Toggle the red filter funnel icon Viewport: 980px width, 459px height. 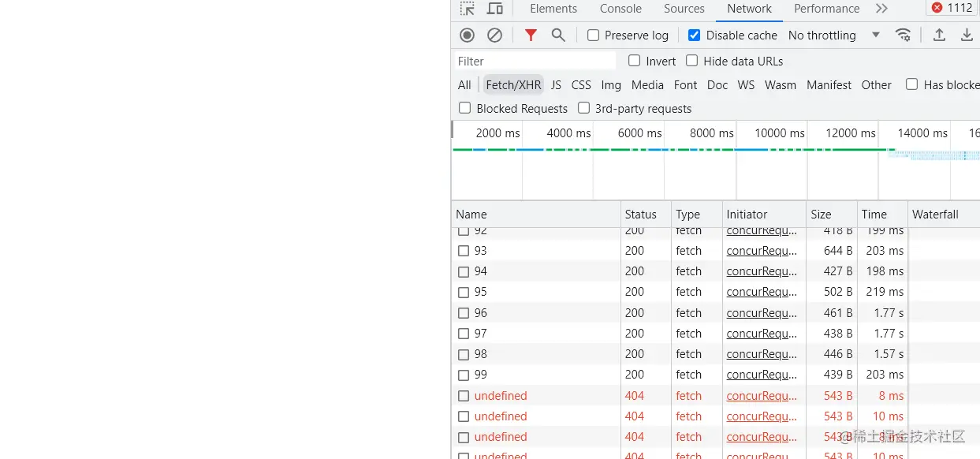[x=531, y=35]
